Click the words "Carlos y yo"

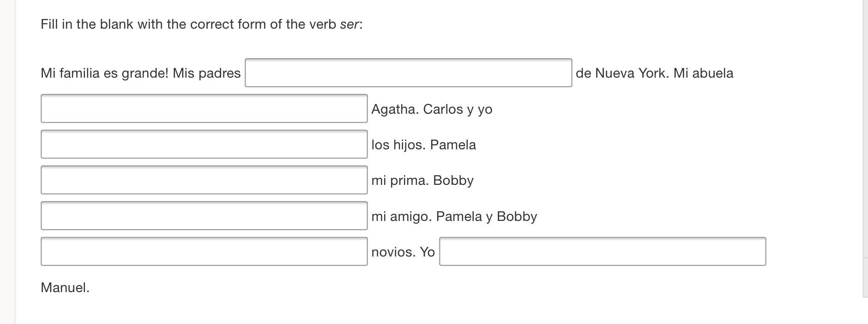[458, 110]
